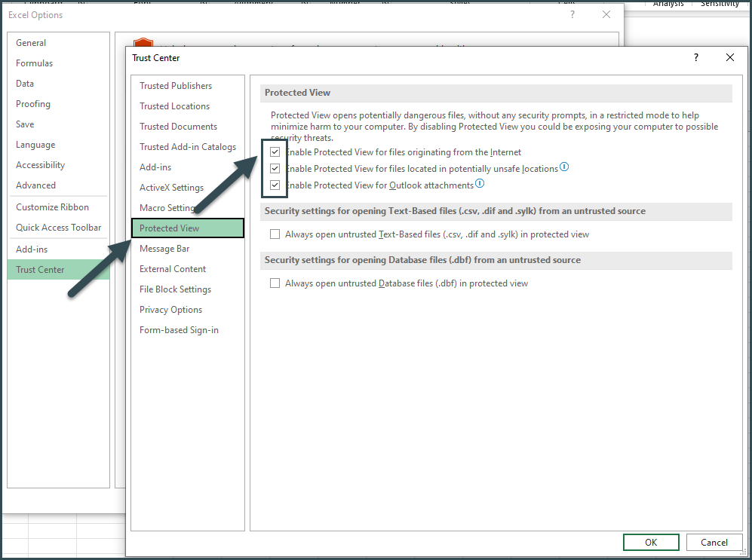Enable opening untrusted Text-Based files in protected view
This screenshot has height=560, width=752.
click(x=275, y=234)
